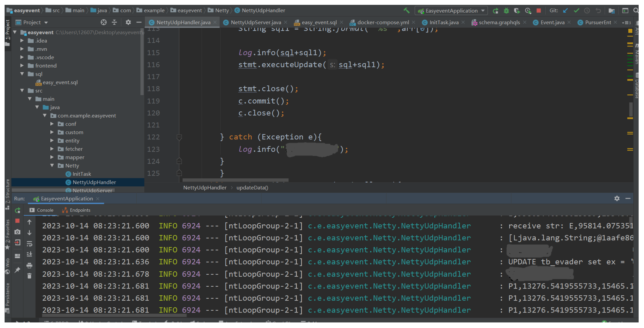Switch to the NettyUdpServer.java editor tab

pos(255,22)
